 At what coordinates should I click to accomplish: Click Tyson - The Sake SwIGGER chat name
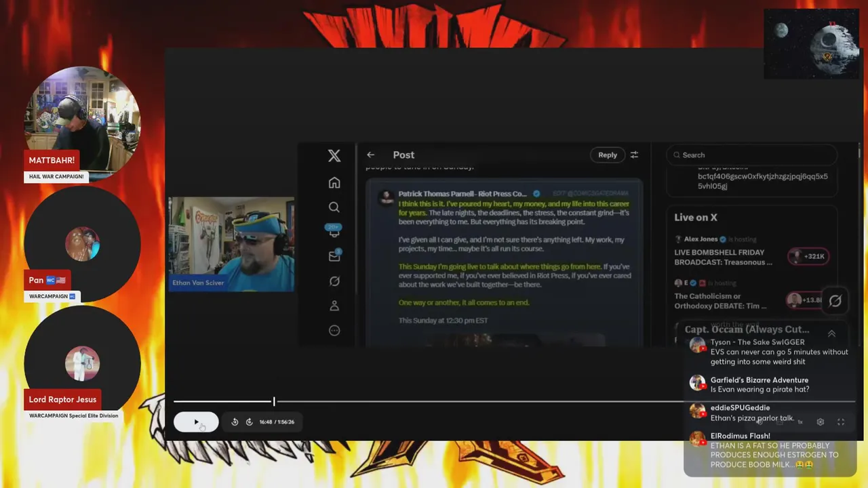757,342
